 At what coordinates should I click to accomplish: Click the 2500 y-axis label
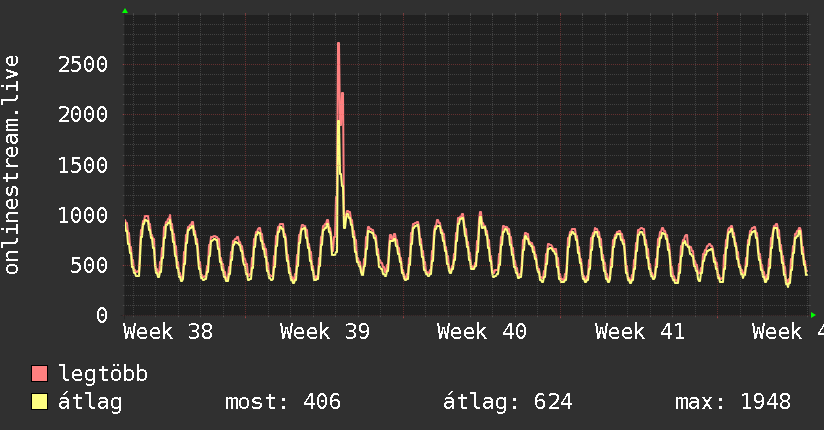[83, 65]
